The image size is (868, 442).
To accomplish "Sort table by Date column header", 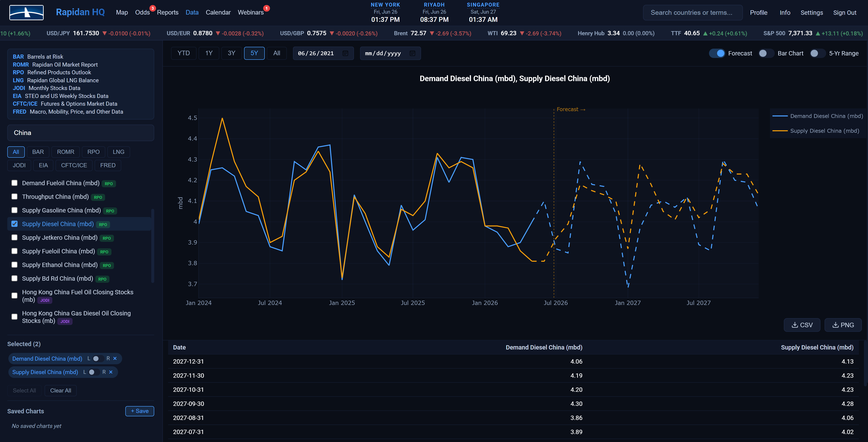I will tap(179, 347).
